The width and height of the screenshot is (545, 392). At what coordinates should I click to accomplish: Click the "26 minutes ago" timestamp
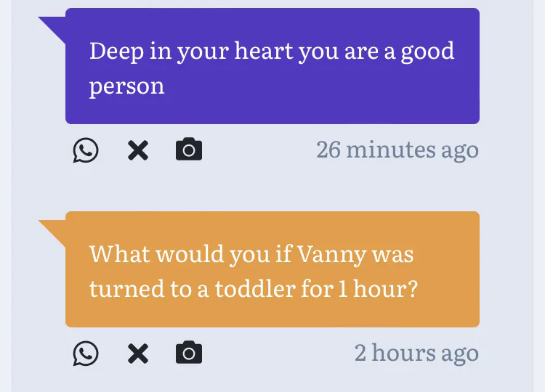(397, 150)
